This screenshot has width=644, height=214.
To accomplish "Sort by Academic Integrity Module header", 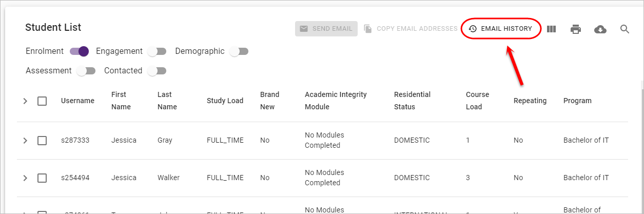I will coord(336,101).
